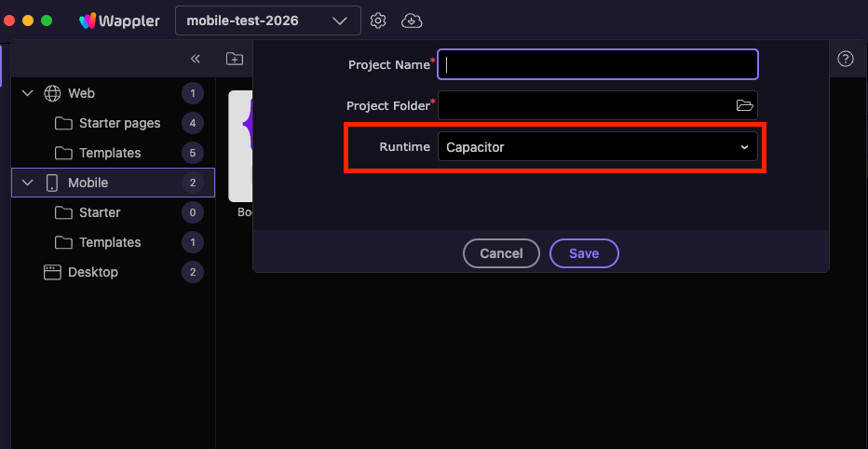Click the Save button
The image size is (868, 449).
(x=584, y=253)
